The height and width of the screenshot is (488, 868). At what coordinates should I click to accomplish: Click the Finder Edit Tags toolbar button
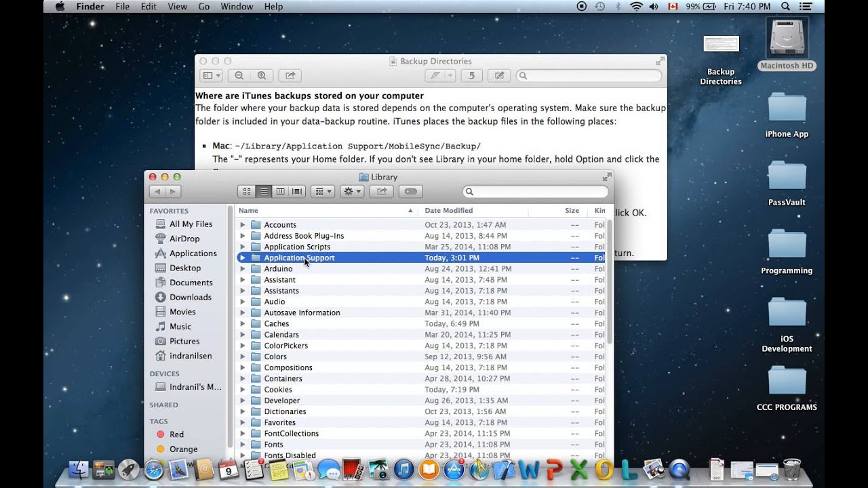(411, 192)
